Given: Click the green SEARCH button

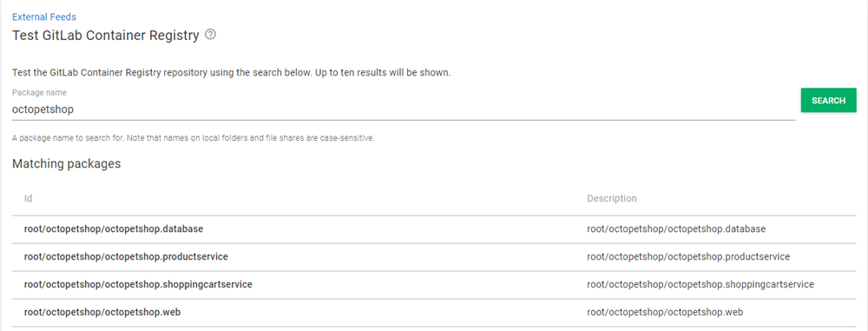Looking at the screenshot, I should [828, 101].
